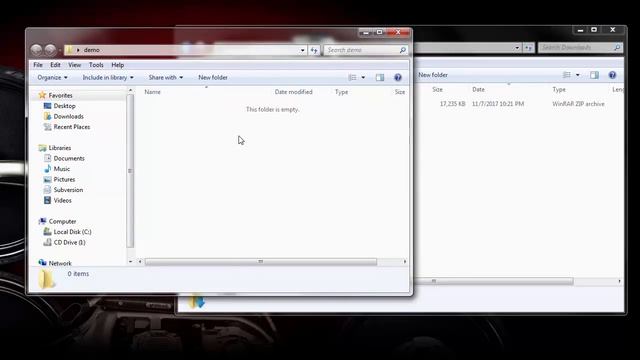The image size is (640, 360).
Task: Select the Network icon in sidebar
Action: click(x=42, y=263)
